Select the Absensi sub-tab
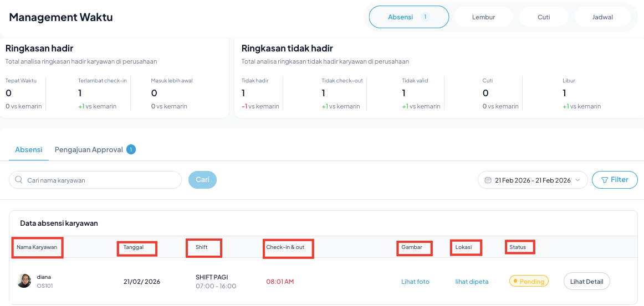The height and width of the screenshot is (306, 644). click(28, 149)
